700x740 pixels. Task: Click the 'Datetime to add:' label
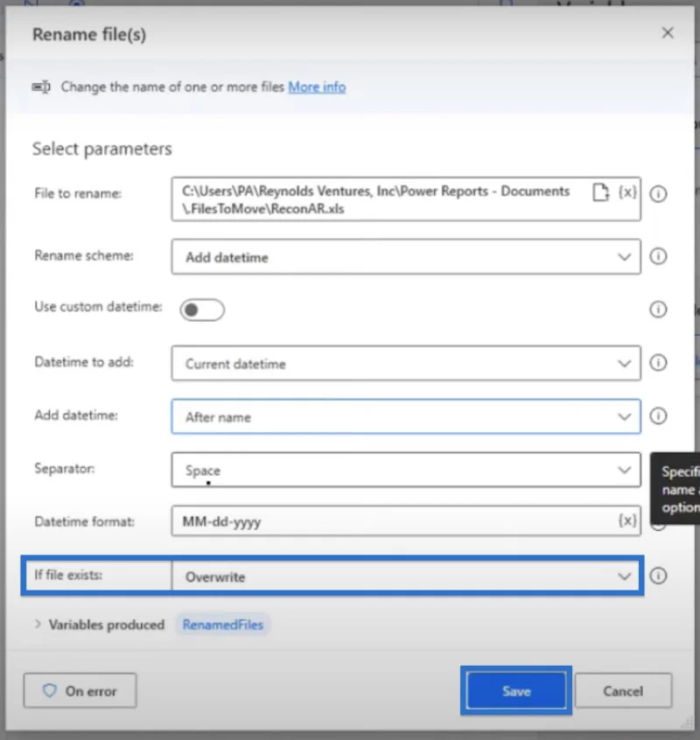pyautogui.click(x=84, y=362)
